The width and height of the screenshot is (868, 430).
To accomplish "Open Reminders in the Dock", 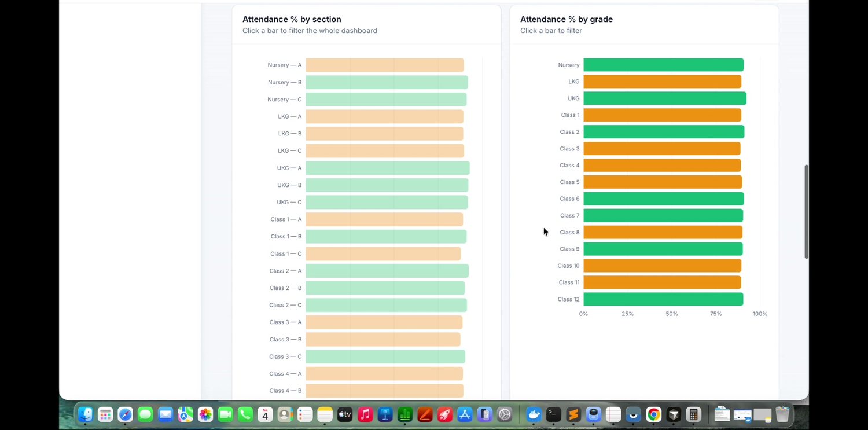I will point(305,414).
